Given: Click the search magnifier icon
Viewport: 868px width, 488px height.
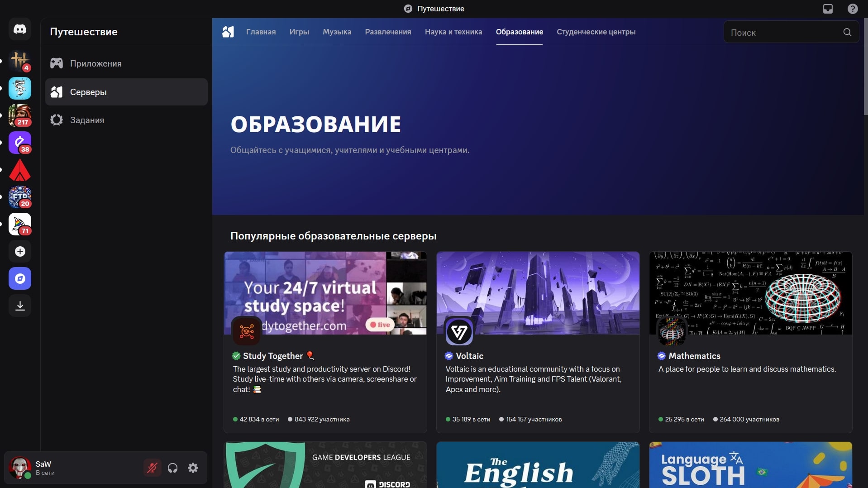Looking at the screenshot, I should (847, 32).
